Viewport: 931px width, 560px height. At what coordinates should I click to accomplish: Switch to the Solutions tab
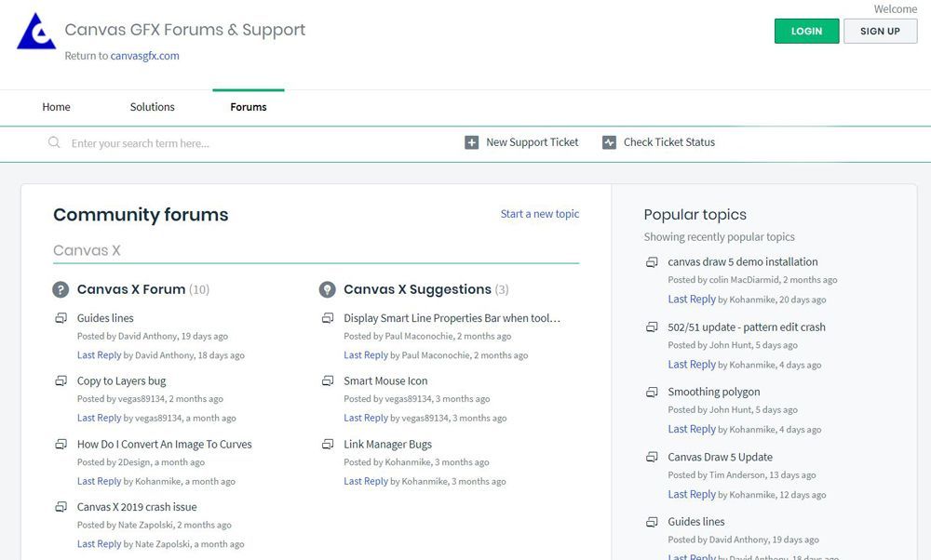[x=152, y=107]
